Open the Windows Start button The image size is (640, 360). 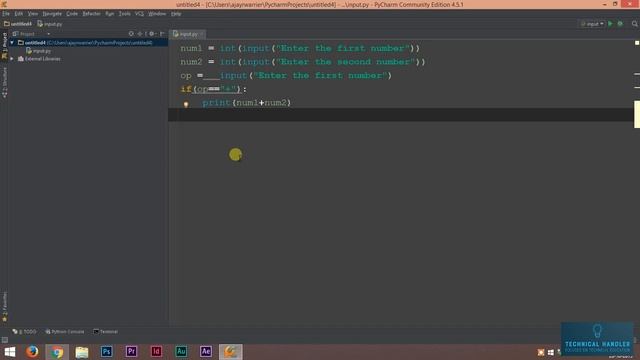click(10, 352)
